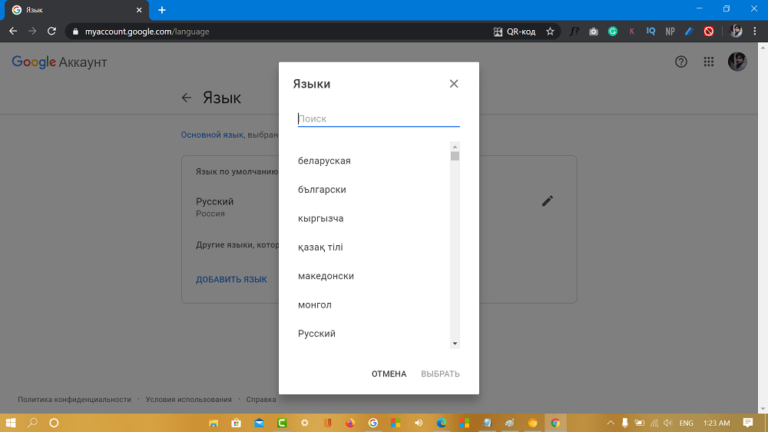Image resolution: width=768 pixels, height=432 pixels.
Task: Select беларуская from the language list
Action: coord(324,161)
